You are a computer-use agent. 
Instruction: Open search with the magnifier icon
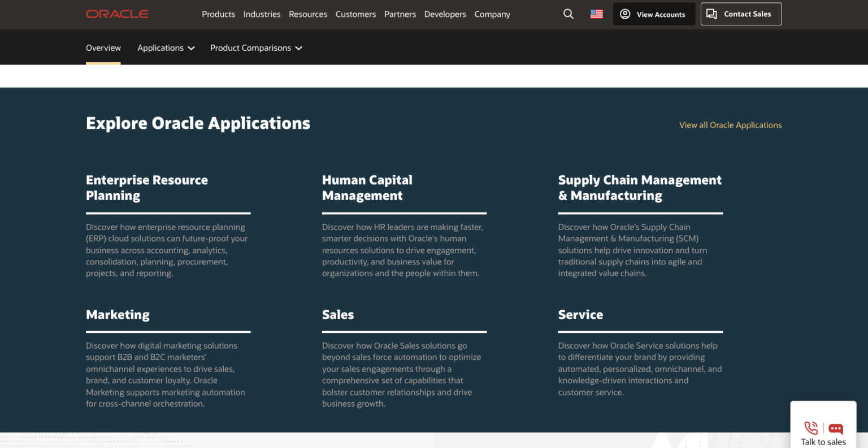pyautogui.click(x=568, y=14)
